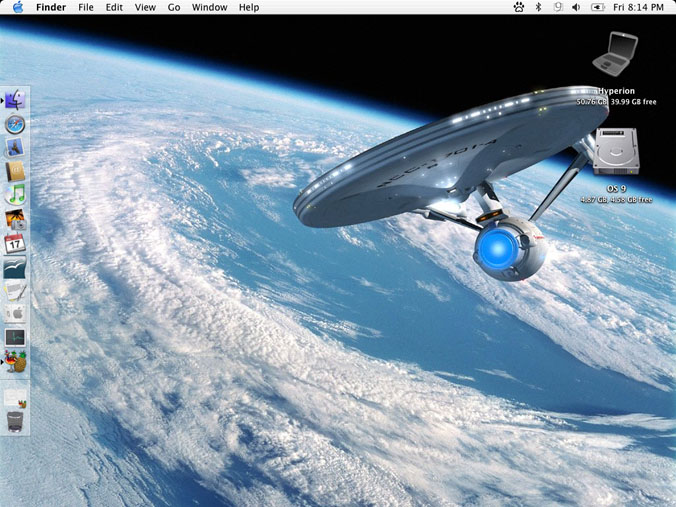Open the View menu
This screenshot has width=676, height=507.
tap(145, 7)
